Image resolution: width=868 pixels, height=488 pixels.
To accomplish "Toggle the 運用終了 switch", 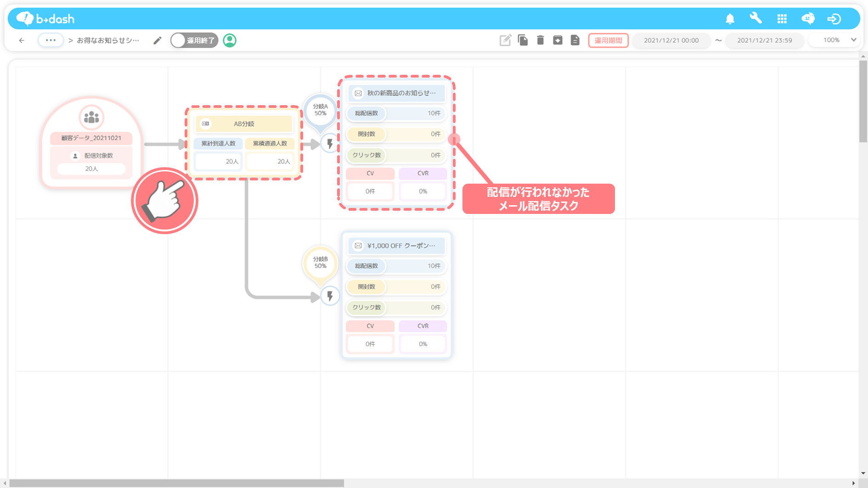I will [x=194, y=40].
